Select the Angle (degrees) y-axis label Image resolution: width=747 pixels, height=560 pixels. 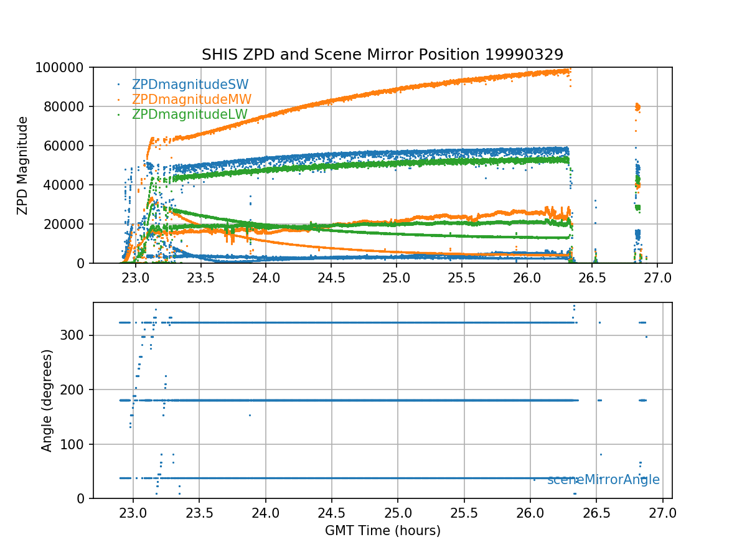47,400
